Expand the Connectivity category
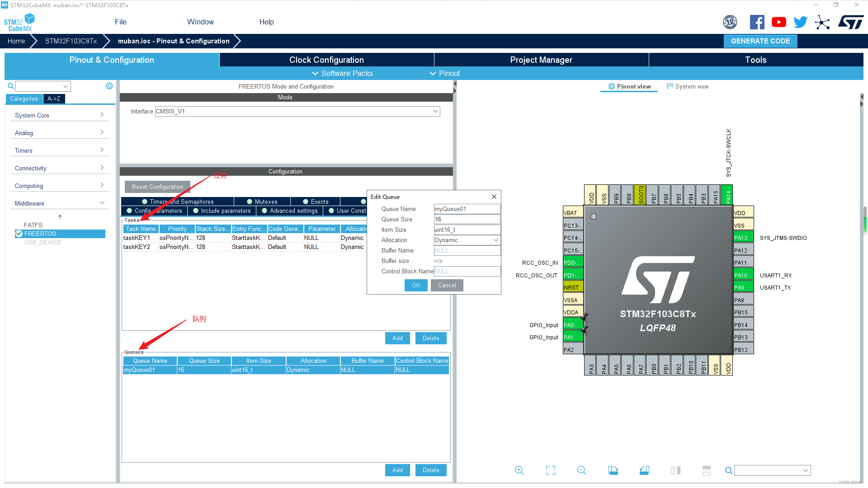The width and height of the screenshot is (868, 488). (x=60, y=168)
